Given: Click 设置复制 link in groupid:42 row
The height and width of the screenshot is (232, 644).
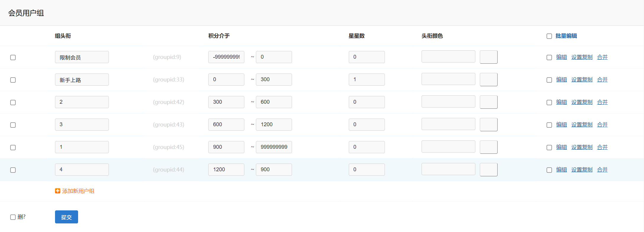Looking at the screenshot, I should [x=582, y=102].
